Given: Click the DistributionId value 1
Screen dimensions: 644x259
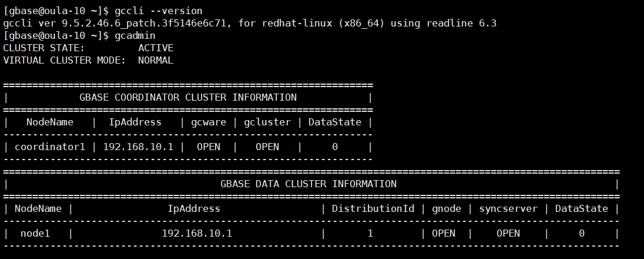Looking at the screenshot, I should pyautogui.click(x=370, y=234).
